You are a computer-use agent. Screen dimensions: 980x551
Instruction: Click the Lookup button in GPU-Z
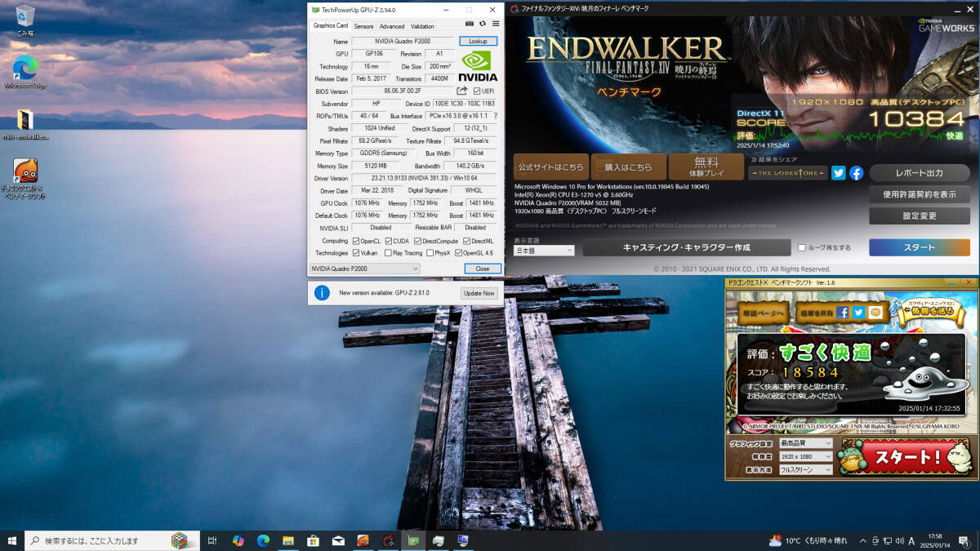click(479, 41)
